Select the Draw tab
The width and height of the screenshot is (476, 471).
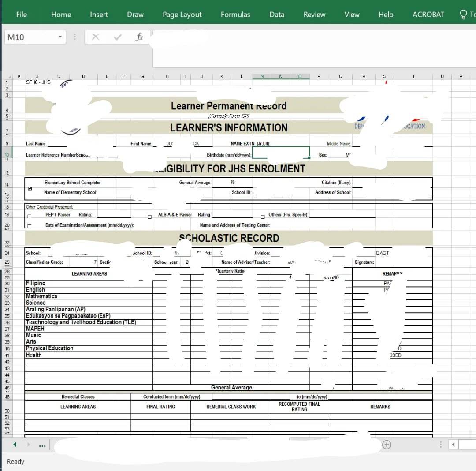(135, 15)
